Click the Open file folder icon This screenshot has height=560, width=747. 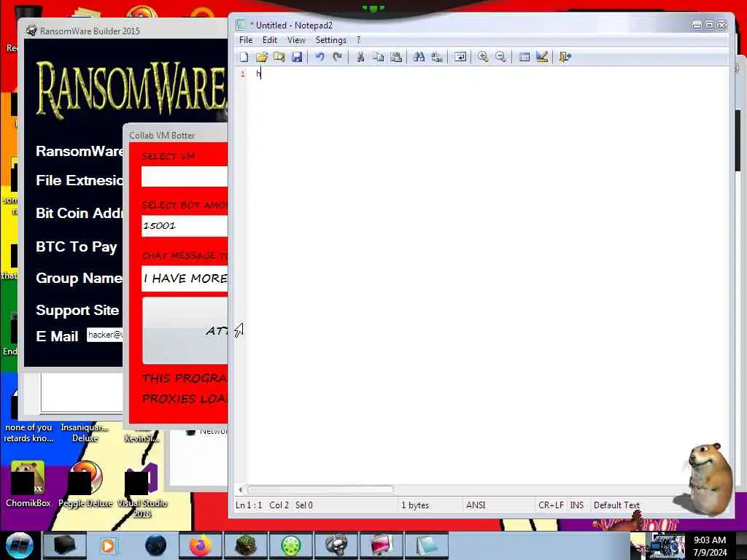point(262,57)
